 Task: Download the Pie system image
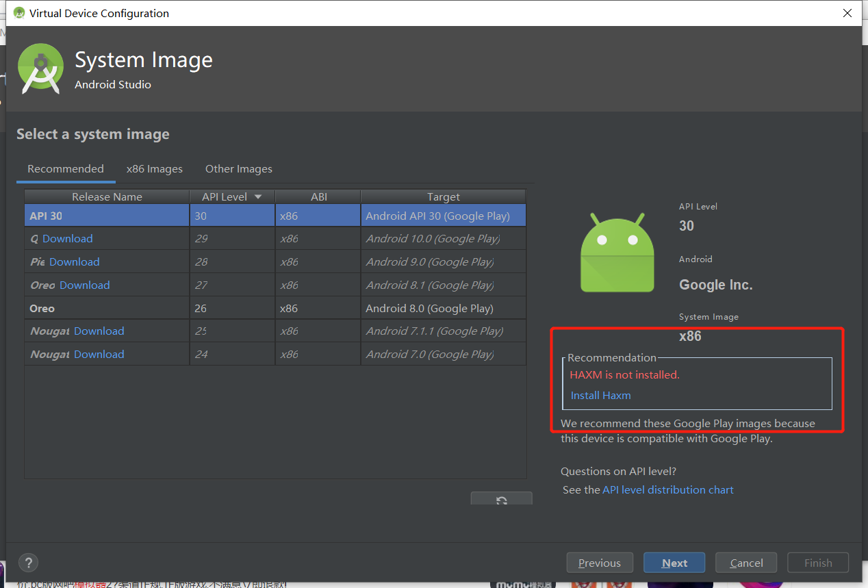pos(75,261)
